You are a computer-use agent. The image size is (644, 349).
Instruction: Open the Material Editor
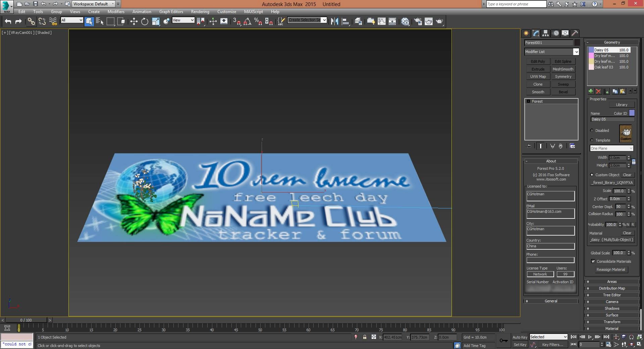coord(405,21)
